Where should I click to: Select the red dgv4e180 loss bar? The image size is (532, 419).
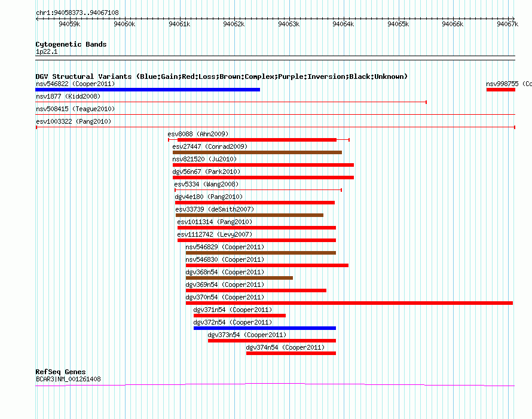[255, 203]
